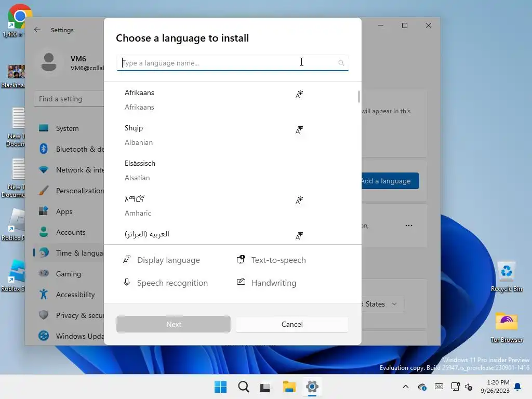Click the muted volume tray icon
532x399 pixels.
click(x=469, y=387)
